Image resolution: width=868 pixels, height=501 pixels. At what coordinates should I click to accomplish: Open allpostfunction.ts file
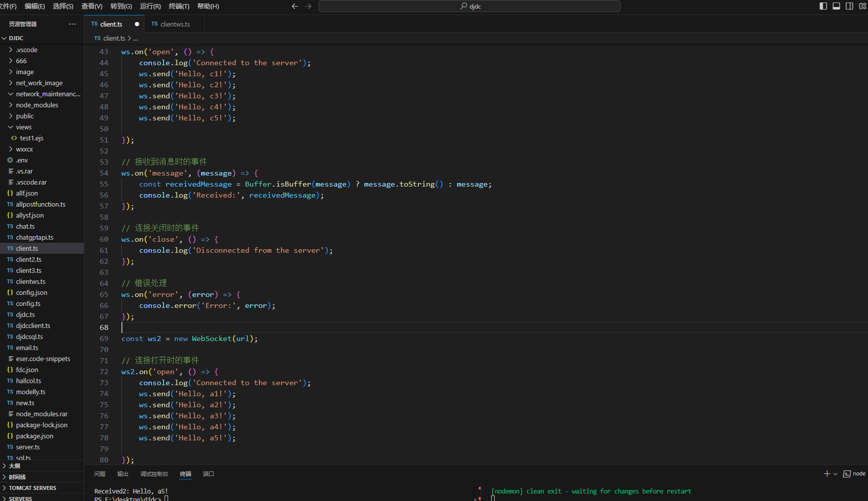pos(42,204)
